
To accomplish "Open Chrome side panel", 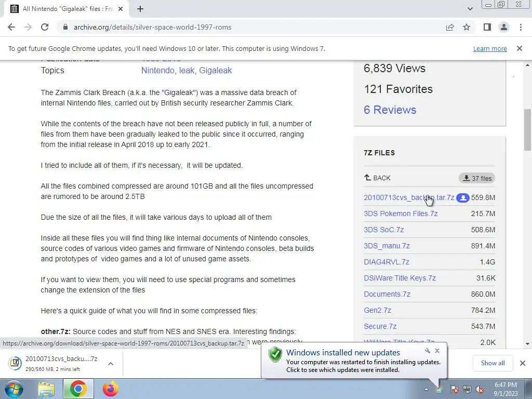I will (487, 27).
